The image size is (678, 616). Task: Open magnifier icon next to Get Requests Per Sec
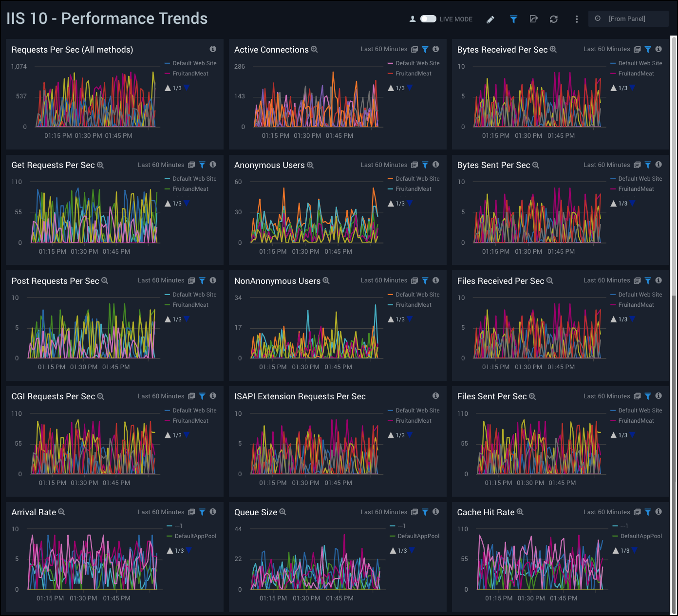(x=100, y=165)
